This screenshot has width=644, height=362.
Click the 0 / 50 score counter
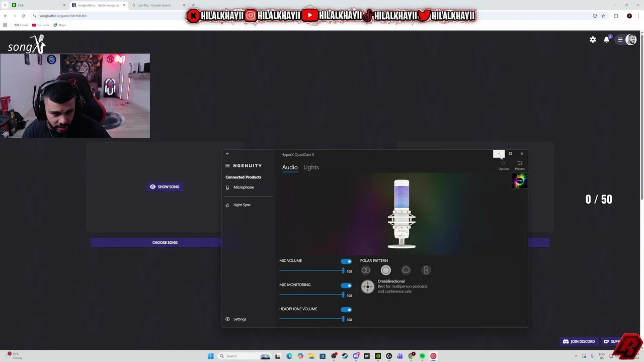pos(599,199)
